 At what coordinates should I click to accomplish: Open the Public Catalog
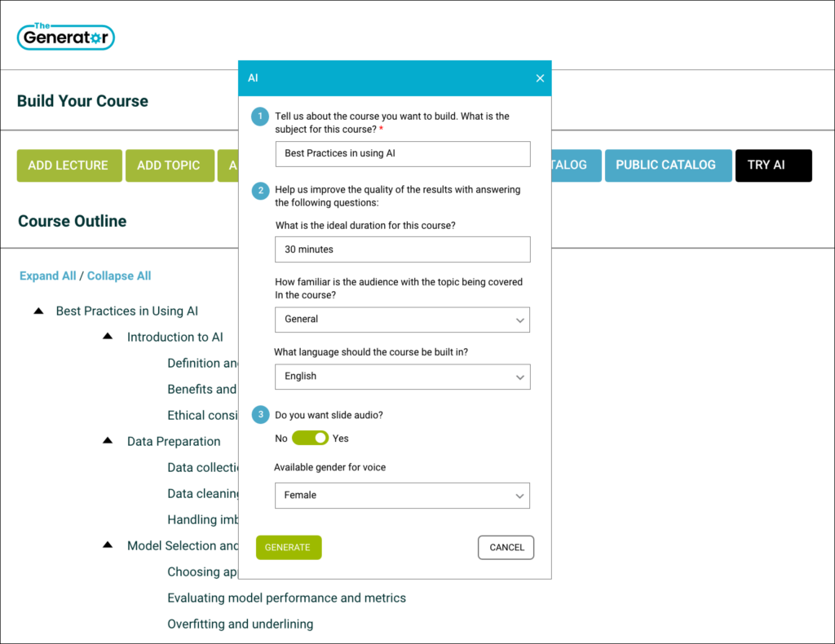665,165
